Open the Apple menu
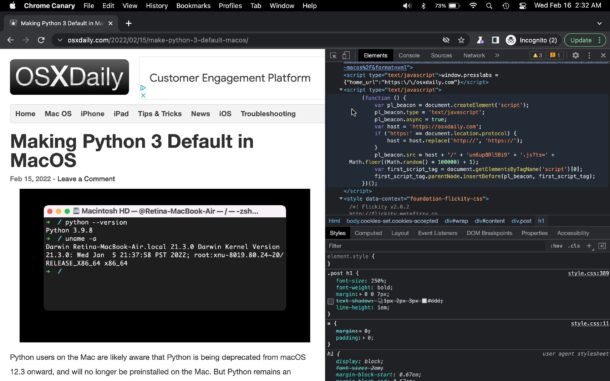610x381 pixels. (x=12, y=5)
